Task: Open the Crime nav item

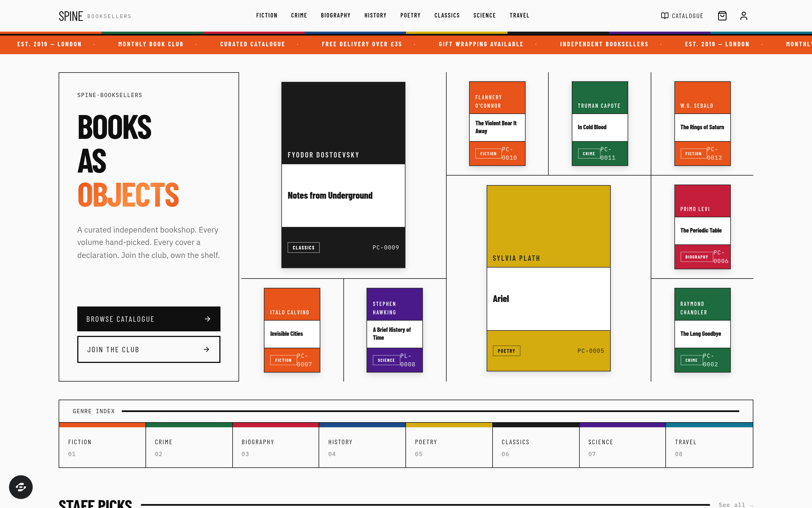Action: tap(299, 16)
